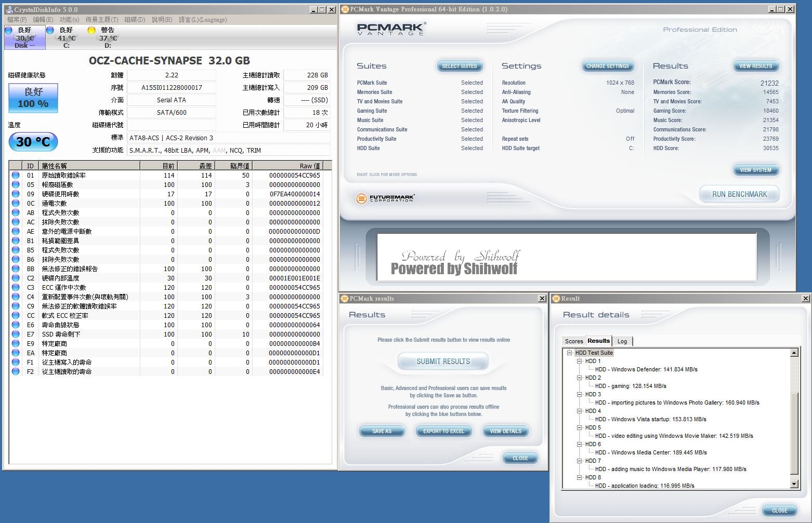
Task: Click CLOSE in the Result details window
Action: point(780,511)
